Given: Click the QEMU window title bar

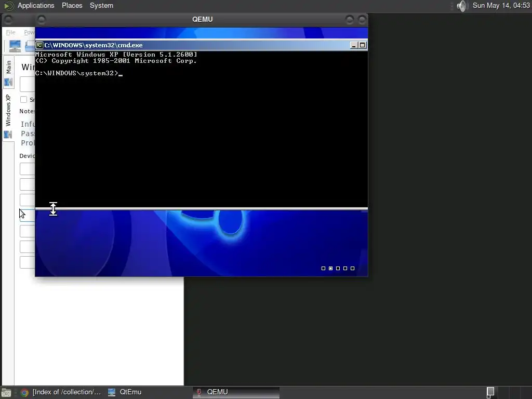Looking at the screenshot, I should click(202, 20).
